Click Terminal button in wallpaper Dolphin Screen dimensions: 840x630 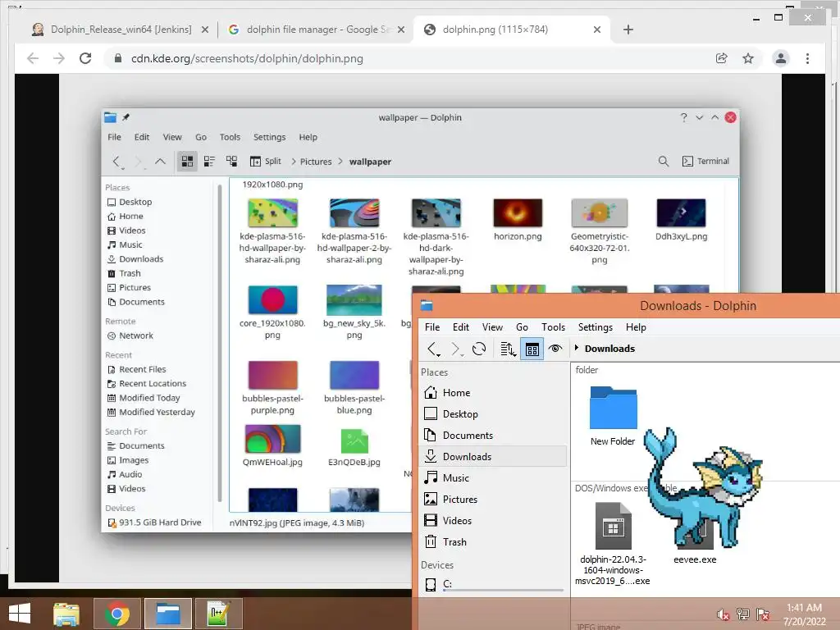(x=705, y=162)
